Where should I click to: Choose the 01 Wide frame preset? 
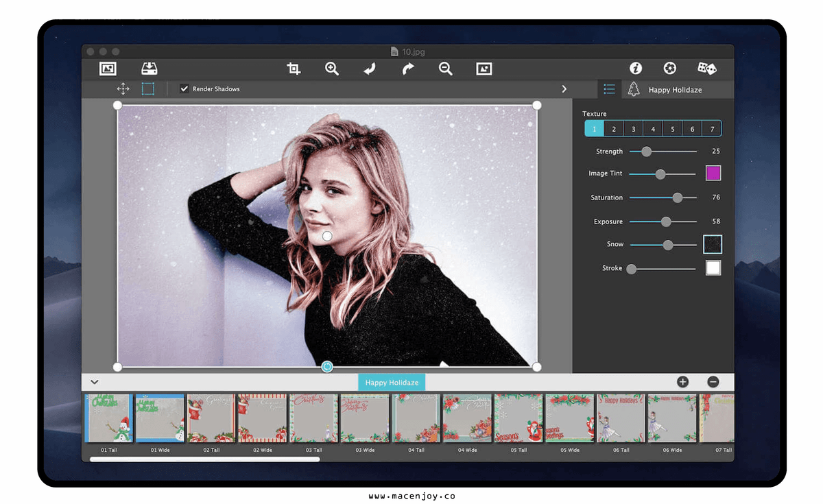[x=160, y=418]
